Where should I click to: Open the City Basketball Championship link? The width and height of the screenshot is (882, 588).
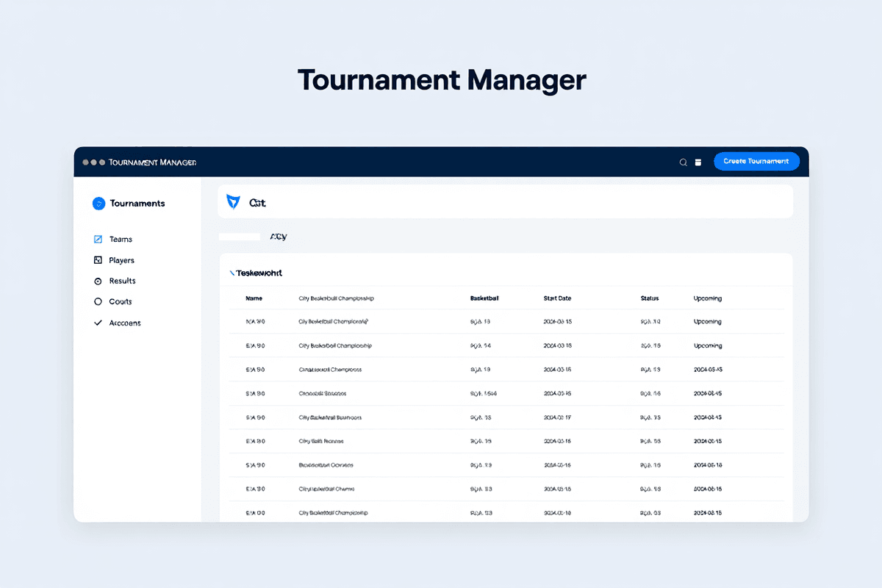(x=334, y=321)
